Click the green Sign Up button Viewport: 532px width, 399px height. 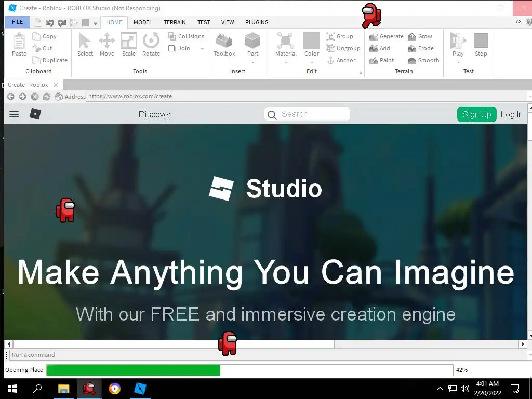click(477, 114)
